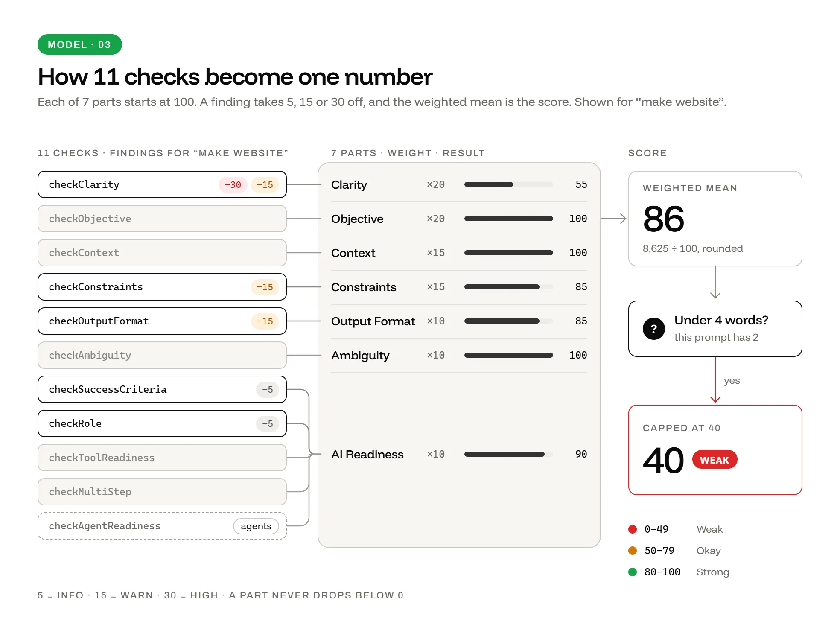Click the text '8,625 ÷ 100, rounded'
The width and height of the screenshot is (840, 642).
[x=693, y=248]
